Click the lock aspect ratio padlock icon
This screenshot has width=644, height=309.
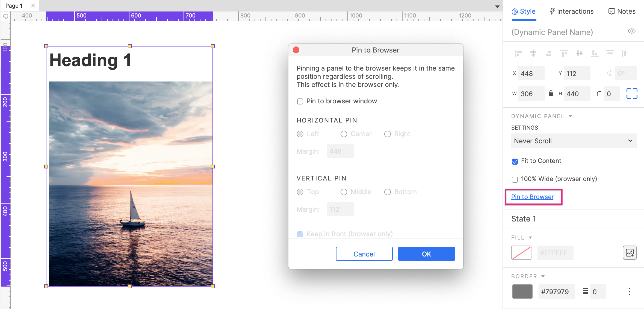551,94
